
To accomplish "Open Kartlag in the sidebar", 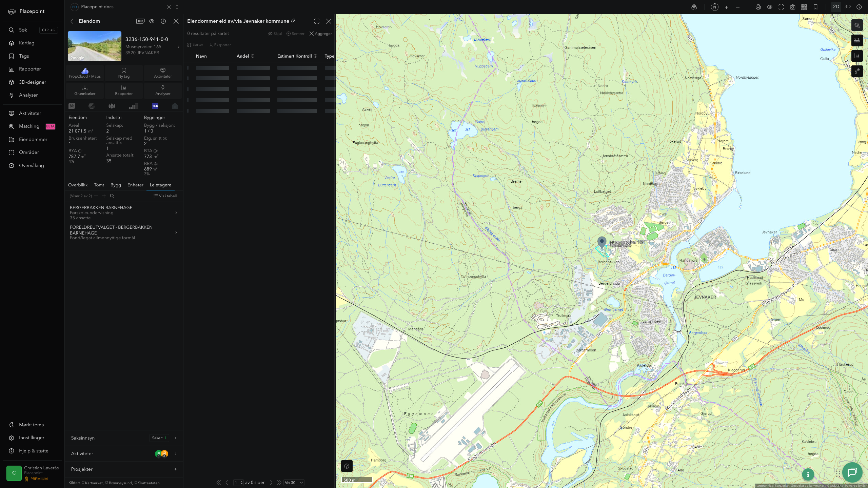I will (x=33, y=43).
